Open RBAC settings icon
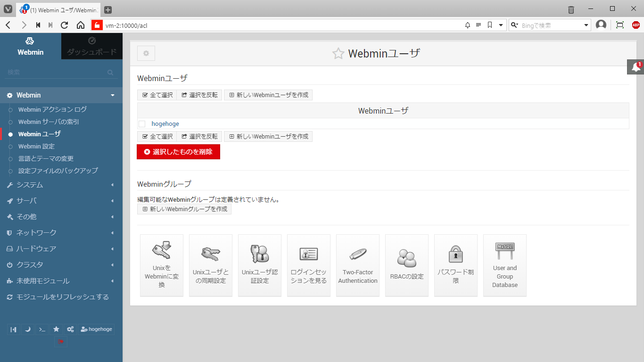Viewport: 644px width, 362px height. tap(407, 265)
